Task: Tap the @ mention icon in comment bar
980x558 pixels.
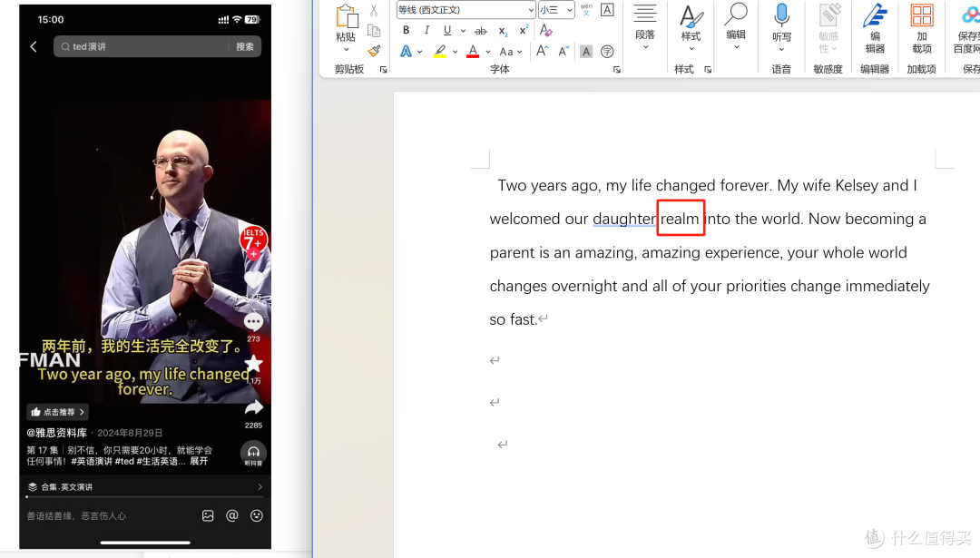Action: coord(232,515)
